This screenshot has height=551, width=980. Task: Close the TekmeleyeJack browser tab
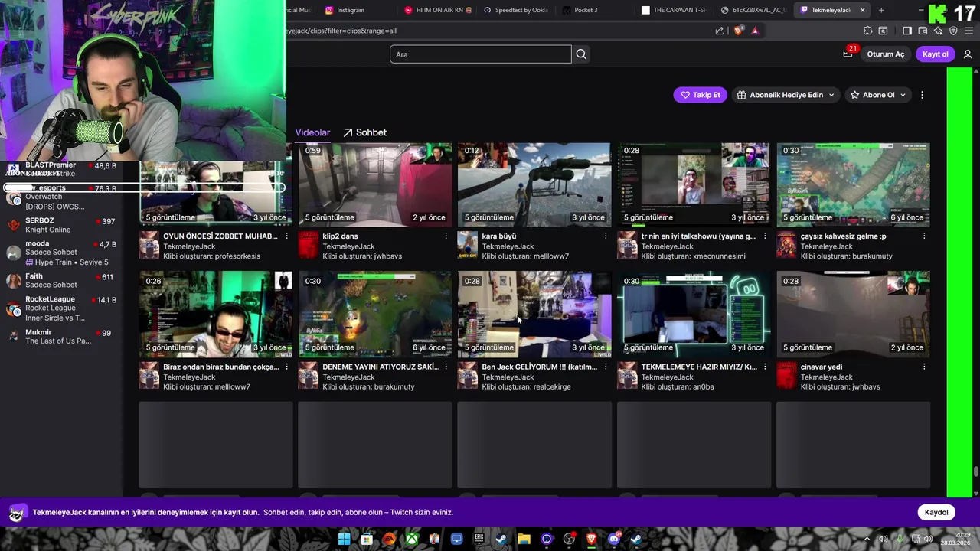[x=862, y=10]
